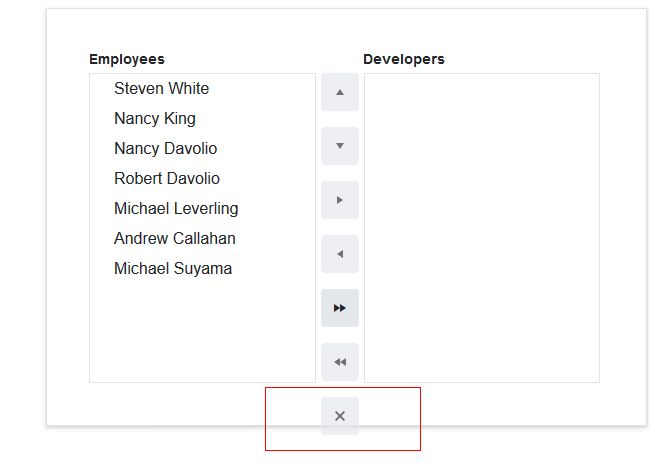Click the move up arrow button

340,92
